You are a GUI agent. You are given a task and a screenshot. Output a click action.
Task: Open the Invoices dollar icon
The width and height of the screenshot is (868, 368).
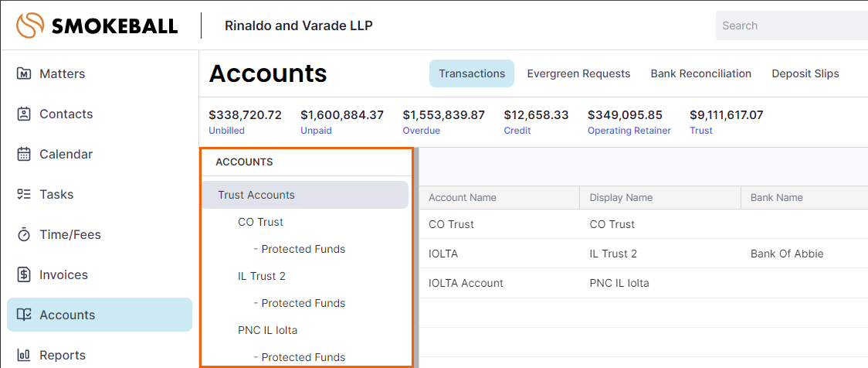(x=24, y=275)
